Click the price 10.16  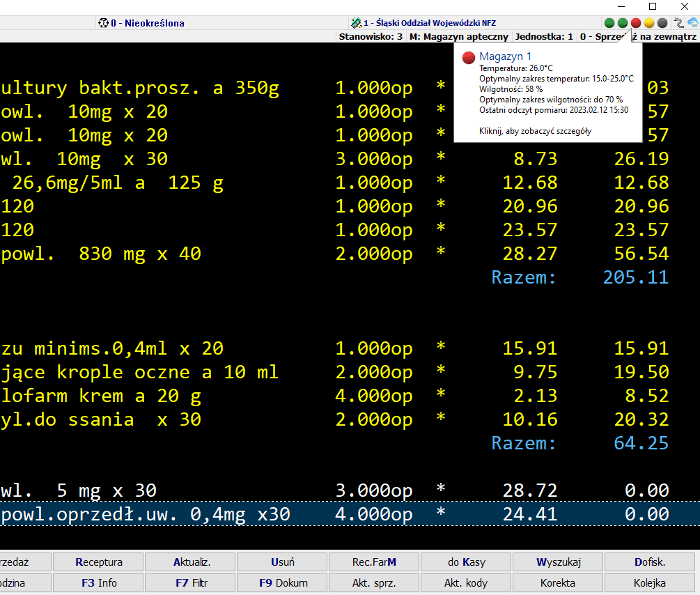(530, 419)
